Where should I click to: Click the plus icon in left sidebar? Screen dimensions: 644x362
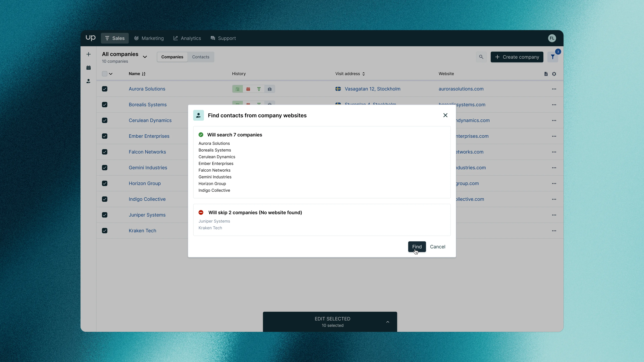89,54
